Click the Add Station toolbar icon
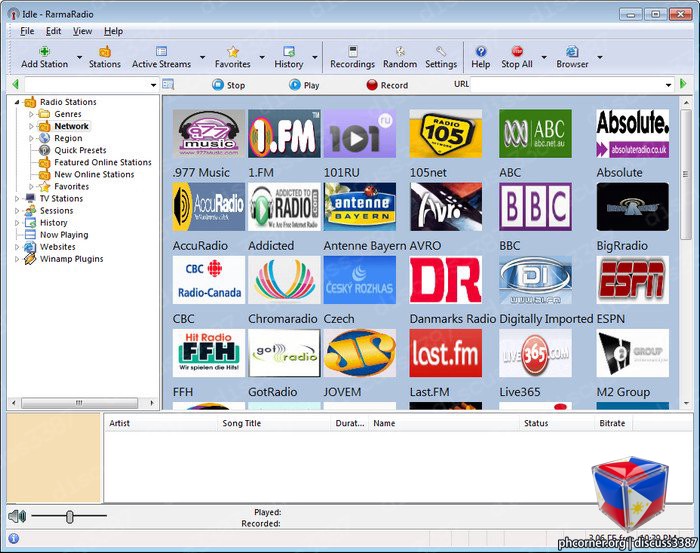The height and width of the screenshot is (553, 700). click(x=44, y=52)
